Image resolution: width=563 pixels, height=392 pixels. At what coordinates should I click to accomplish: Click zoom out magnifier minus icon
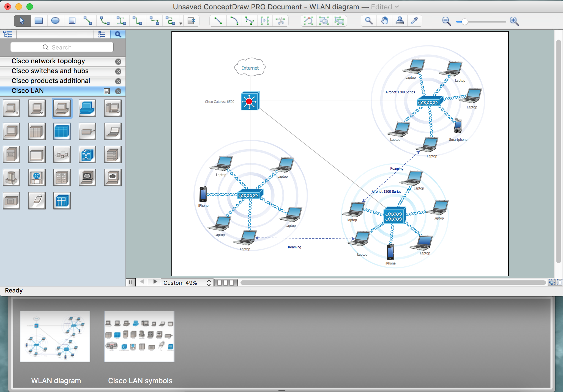click(x=446, y=21)
